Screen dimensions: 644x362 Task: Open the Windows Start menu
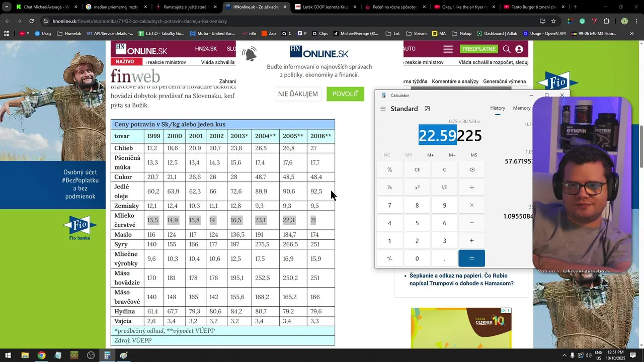8,355
